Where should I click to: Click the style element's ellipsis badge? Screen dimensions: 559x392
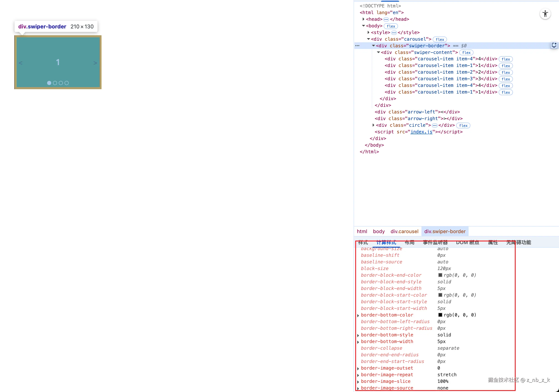point(394,33)
